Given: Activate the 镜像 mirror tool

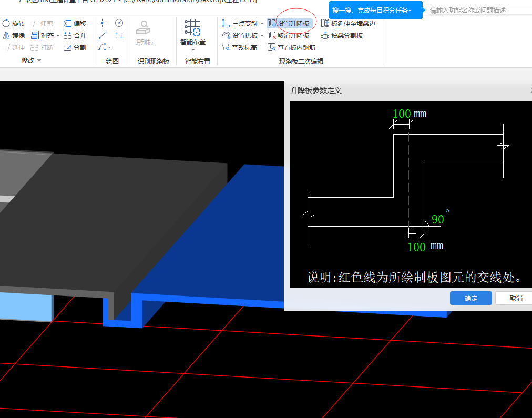Looking at the screenshot, I should tap(14, 35).
